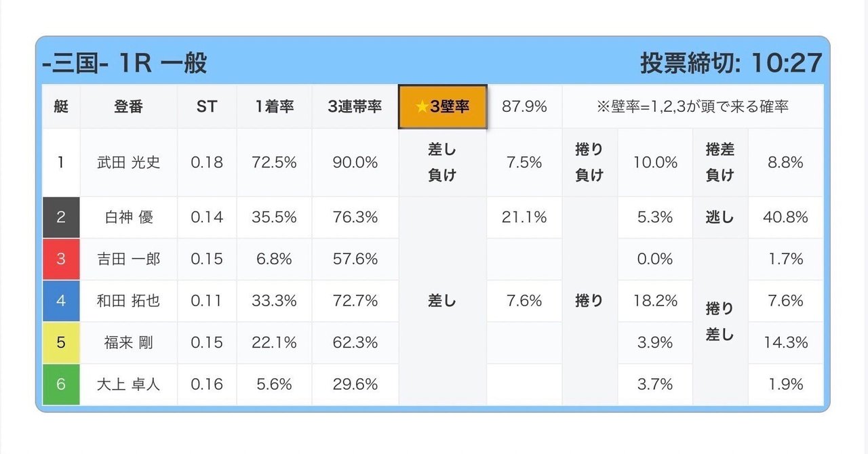The height and width of the screenshot is (454, 868).
Task: Click the orange ★3壁率 header cell
Action: pyautogui.click(x=442, y=107)
